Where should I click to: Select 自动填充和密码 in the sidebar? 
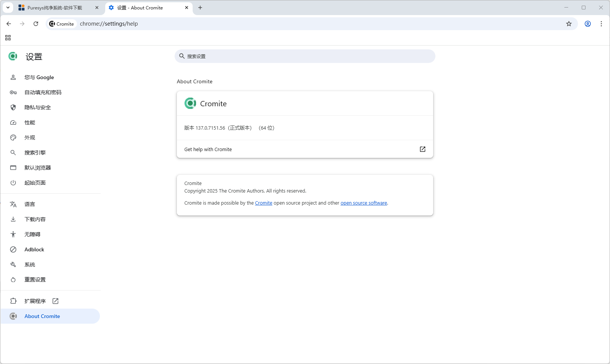[43, 92]
